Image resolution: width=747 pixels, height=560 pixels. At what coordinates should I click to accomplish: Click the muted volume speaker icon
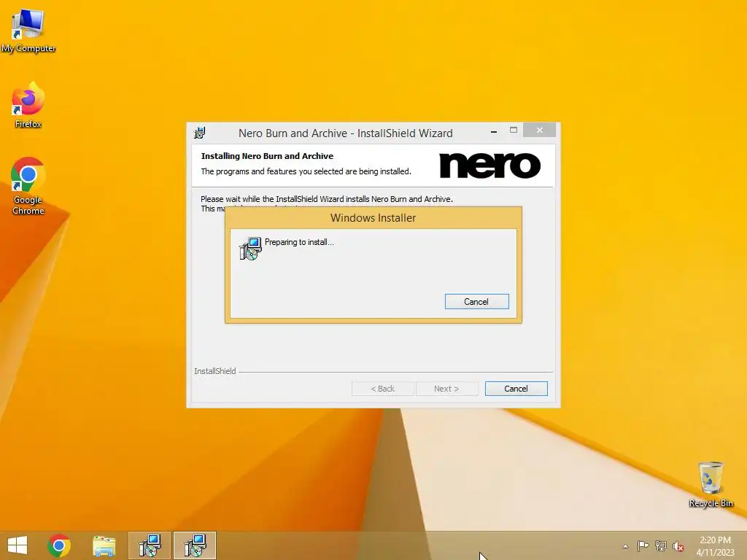[x=678, y=546]
